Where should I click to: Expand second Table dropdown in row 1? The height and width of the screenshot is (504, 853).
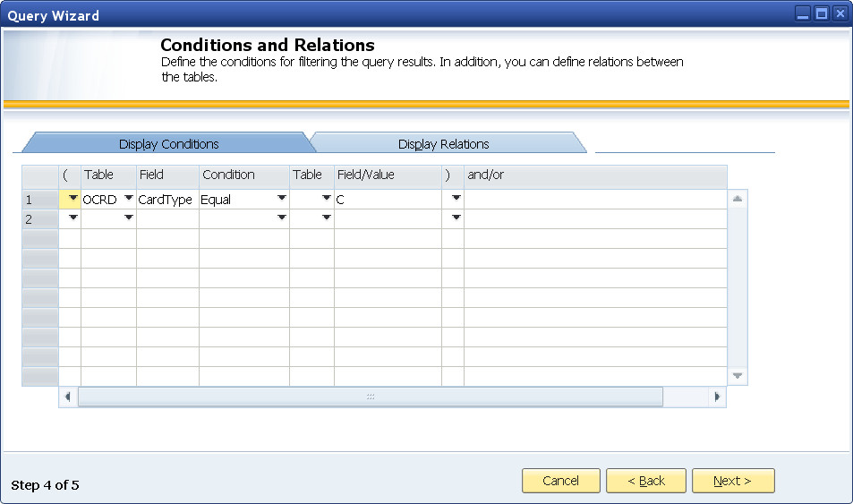tap(327, 199)
